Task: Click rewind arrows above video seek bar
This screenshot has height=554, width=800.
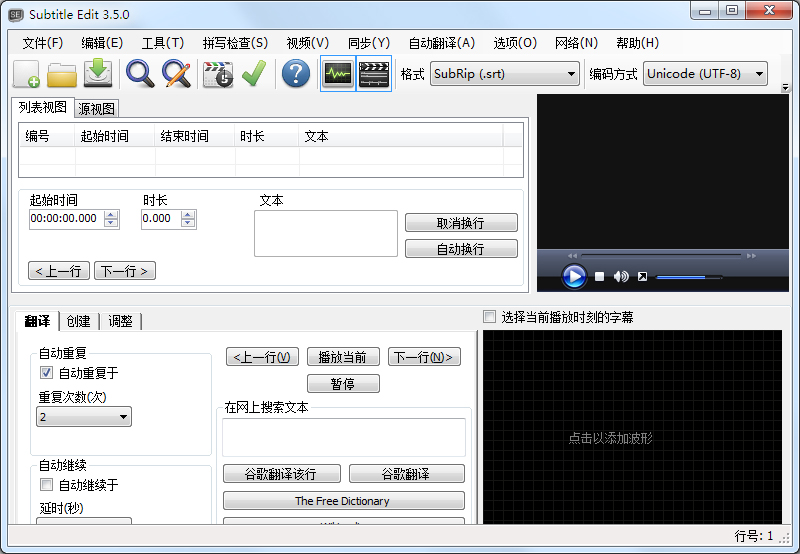Action: tap(572, 256)
